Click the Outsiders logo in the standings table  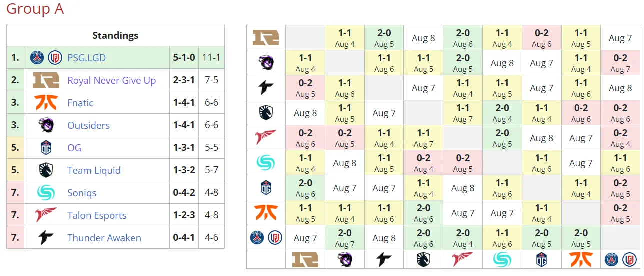point(46,125)
